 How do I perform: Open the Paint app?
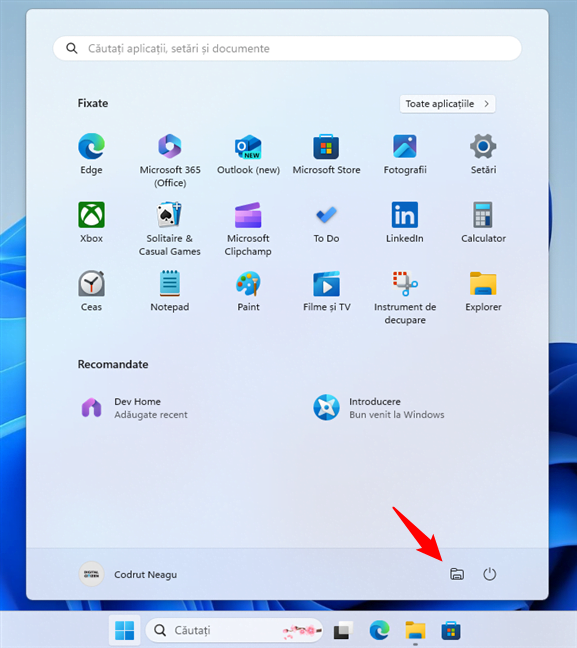pos(248,291)
